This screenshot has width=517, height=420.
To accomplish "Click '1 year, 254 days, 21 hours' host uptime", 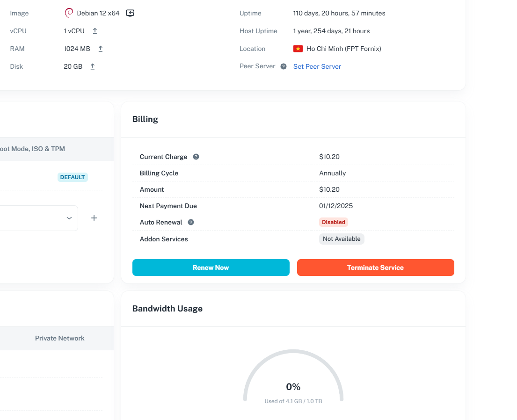I will 332,31.
